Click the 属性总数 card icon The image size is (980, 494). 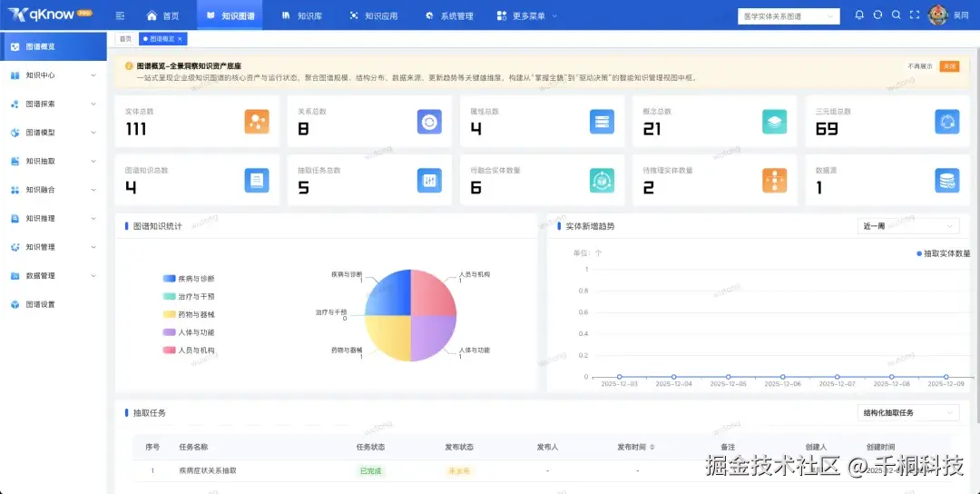602,122
